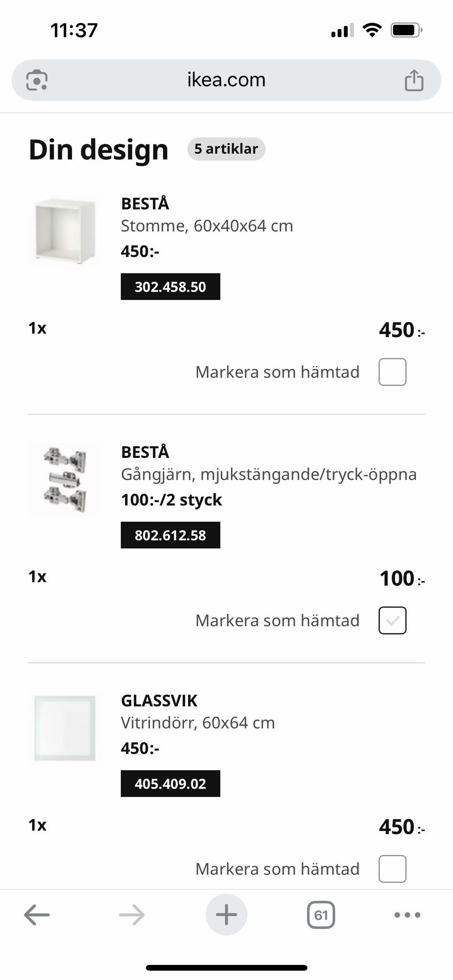
Task: Tap article number 302.458.50
Action: pyautogui.click(x=170, y=287)
